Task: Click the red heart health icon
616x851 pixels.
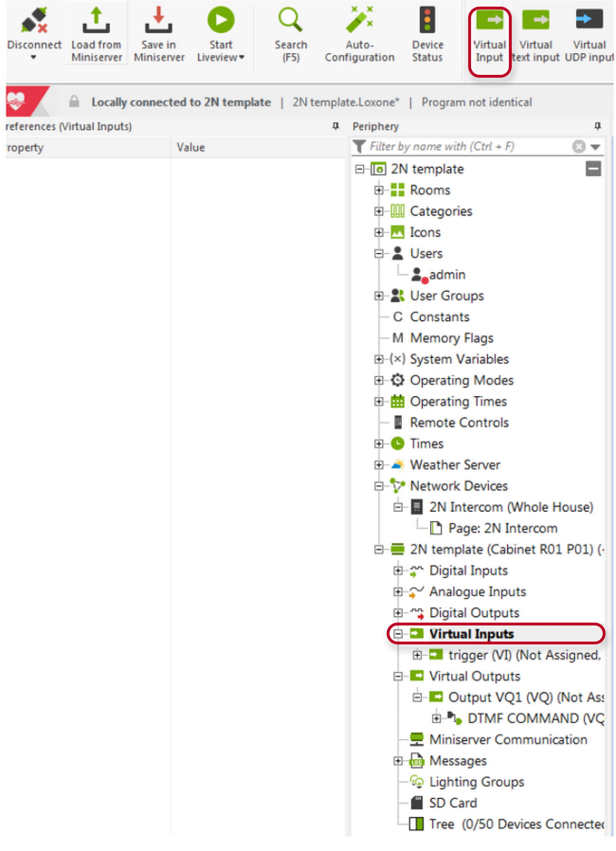Action: pyautogui.click(x=16, y=101)
